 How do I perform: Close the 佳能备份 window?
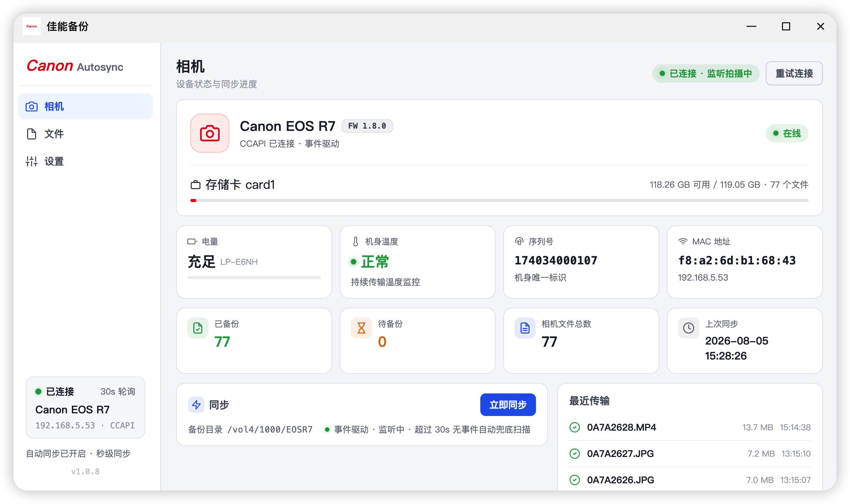(x=821, y=26)
